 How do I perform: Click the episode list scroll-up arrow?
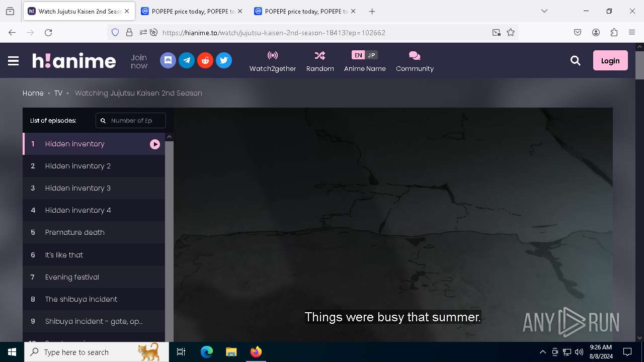coord(170,137)
